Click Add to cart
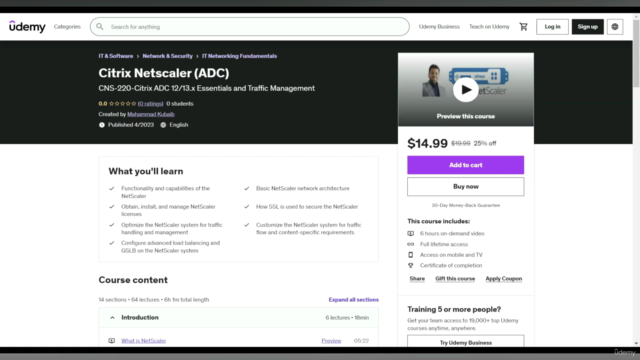Image resolution: width=640 pixels, height=360 pixels. click(x=465, y=165)
